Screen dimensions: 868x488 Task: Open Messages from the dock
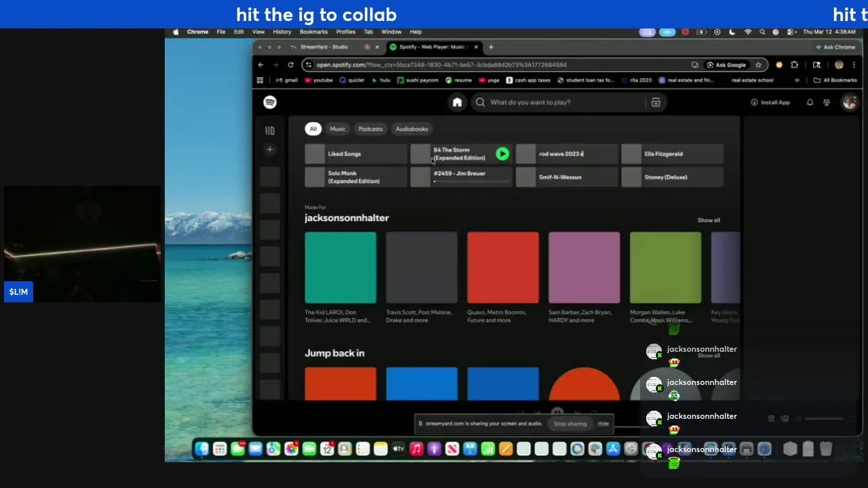[237, 449]
